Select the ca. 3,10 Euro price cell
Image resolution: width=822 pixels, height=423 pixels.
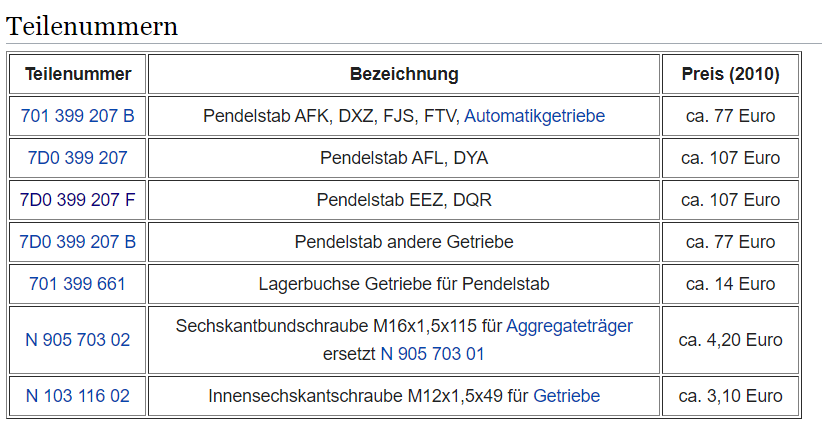730,396
